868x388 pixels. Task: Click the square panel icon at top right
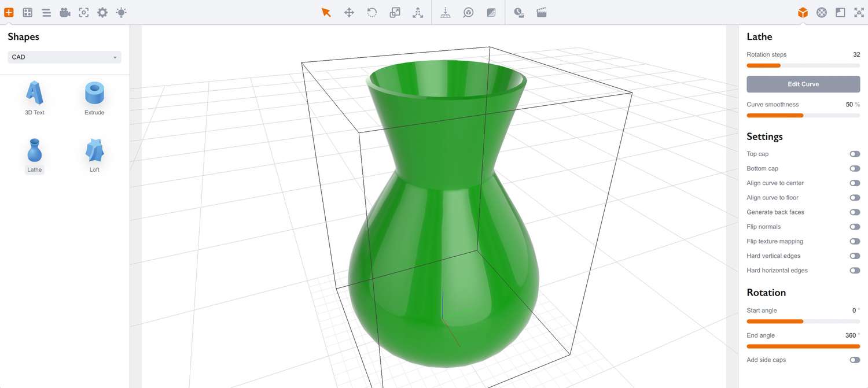coord(840,12)
